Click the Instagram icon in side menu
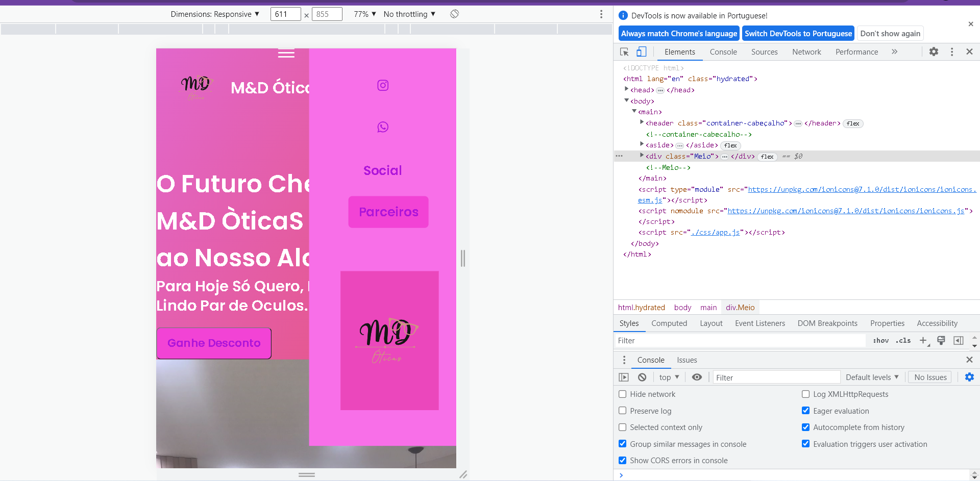The image size is (980, 481). click(x=383, y=85)
